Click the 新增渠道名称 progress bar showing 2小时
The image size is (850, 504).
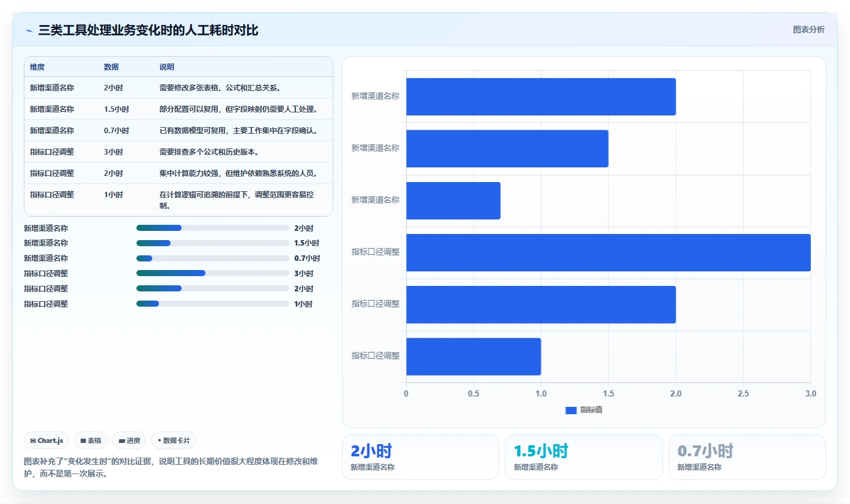click(213, 228)
